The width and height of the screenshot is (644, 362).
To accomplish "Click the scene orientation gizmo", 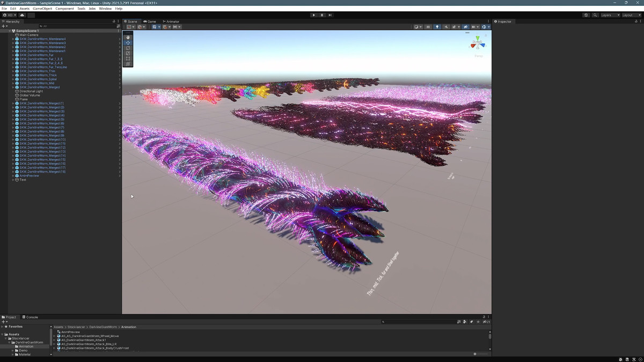I will coord(477,43).
